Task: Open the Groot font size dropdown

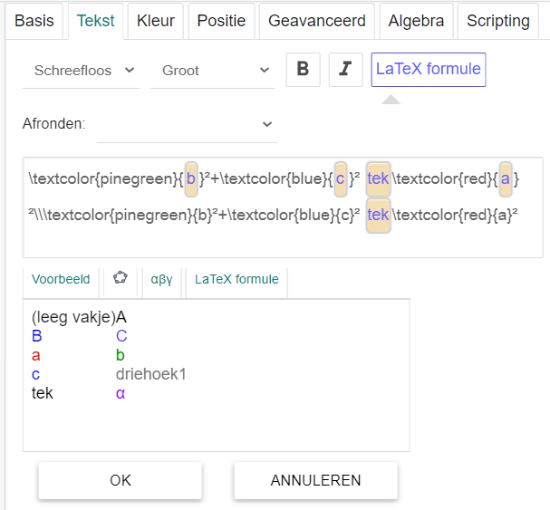Action: (213, 71)
